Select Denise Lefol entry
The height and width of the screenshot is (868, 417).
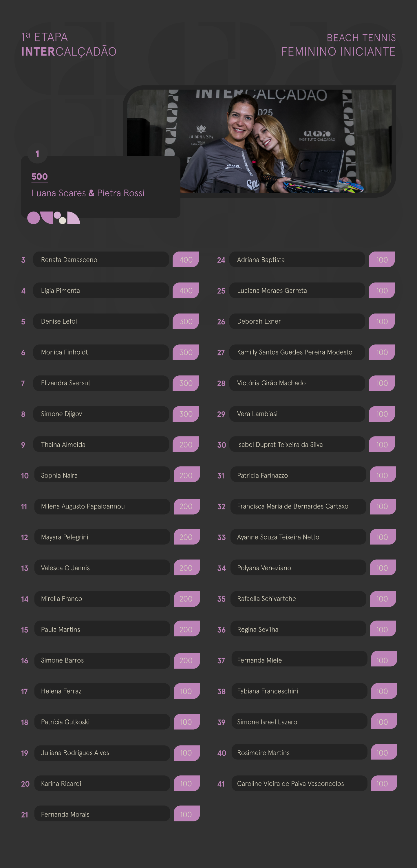point(101,321)
